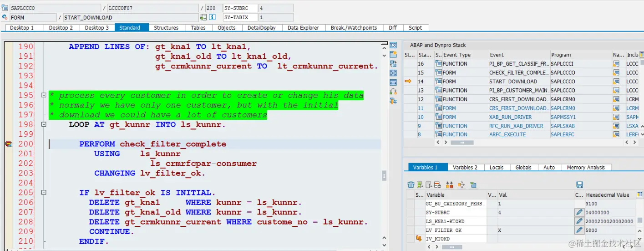Viewport: 644px width, 251px height.
Task: Click the teal layout icon in Variables toolbar
Action: pyautogui.click(x=473, y=184)
